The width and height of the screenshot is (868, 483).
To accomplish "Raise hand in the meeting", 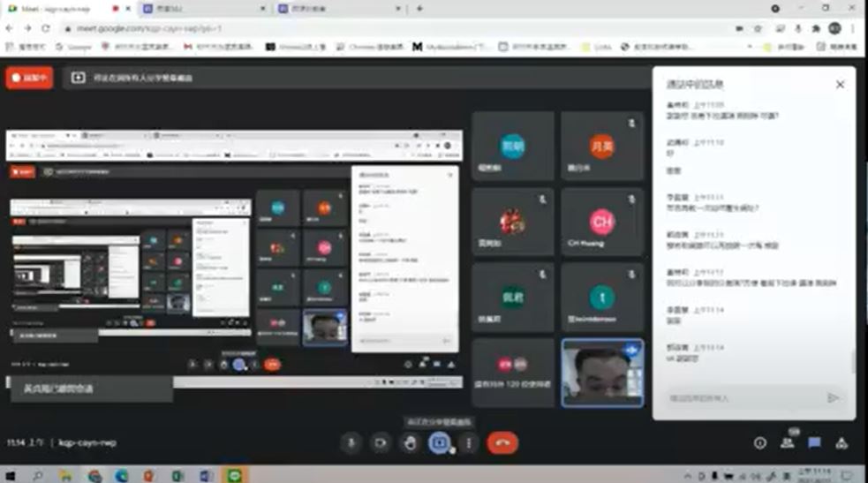I will click(x=410, y=443).
